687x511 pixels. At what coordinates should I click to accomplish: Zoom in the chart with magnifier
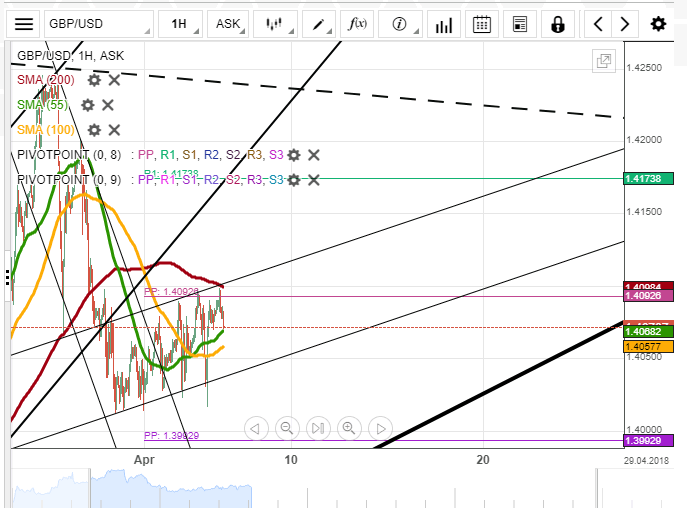tap(349, 428)
